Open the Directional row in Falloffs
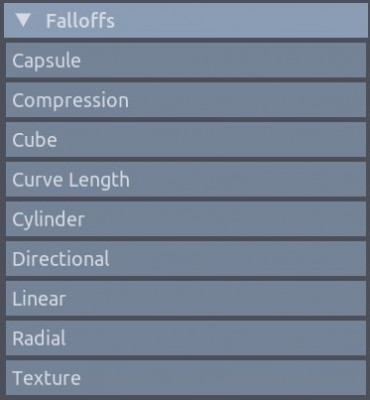Viewport: 370px width, 400px height. [186, 259]
